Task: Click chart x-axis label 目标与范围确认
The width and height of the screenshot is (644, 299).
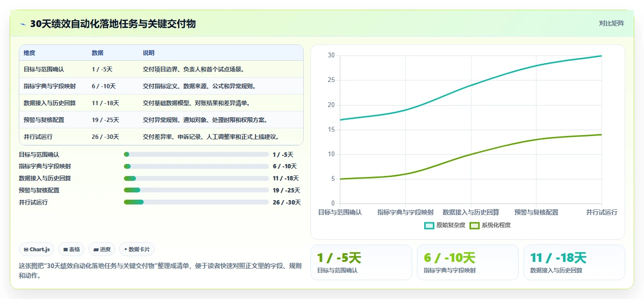Action: [340, 212]
